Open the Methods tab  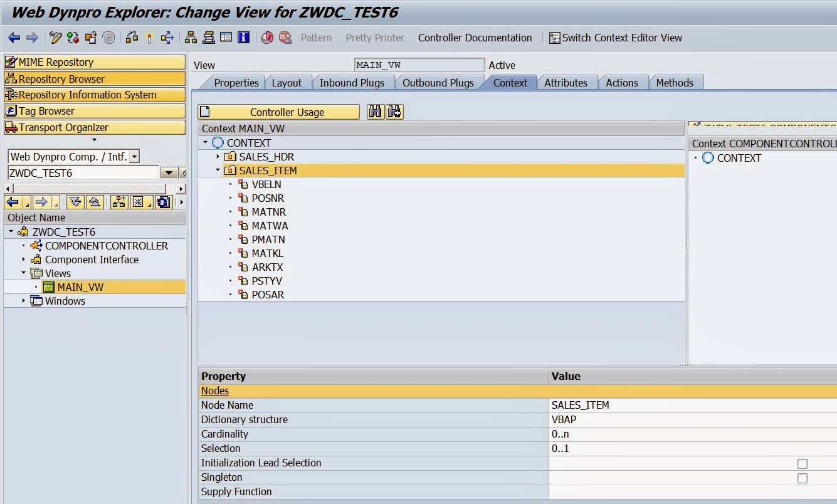(674, 83)
